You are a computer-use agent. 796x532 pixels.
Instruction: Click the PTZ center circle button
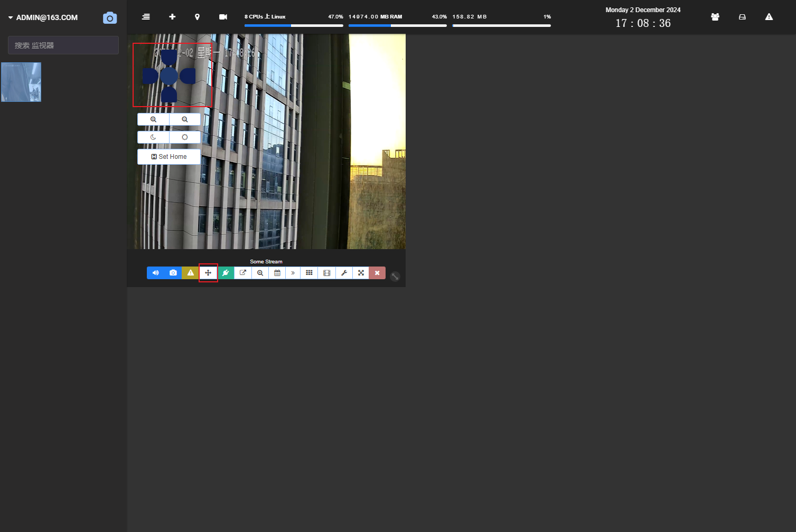point(169,76)
